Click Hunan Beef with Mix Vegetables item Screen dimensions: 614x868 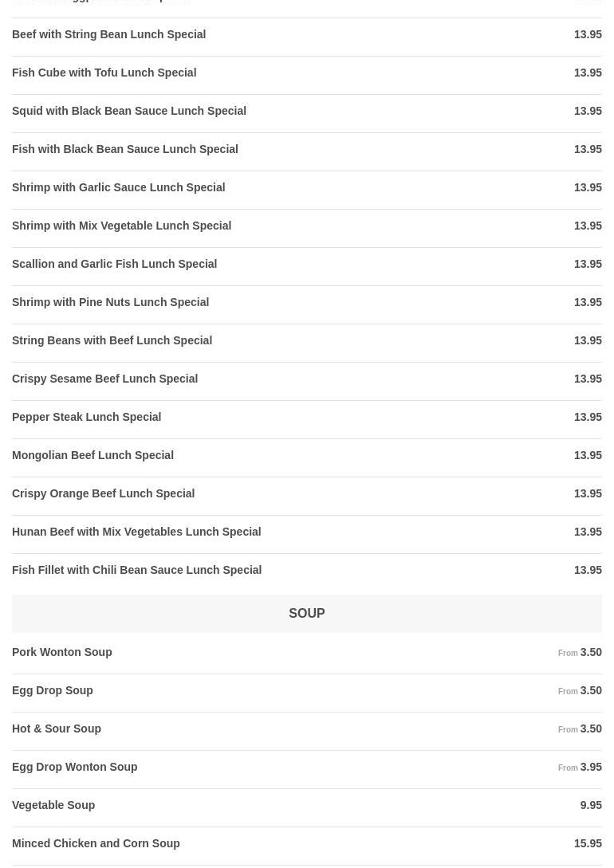point(136,532)
